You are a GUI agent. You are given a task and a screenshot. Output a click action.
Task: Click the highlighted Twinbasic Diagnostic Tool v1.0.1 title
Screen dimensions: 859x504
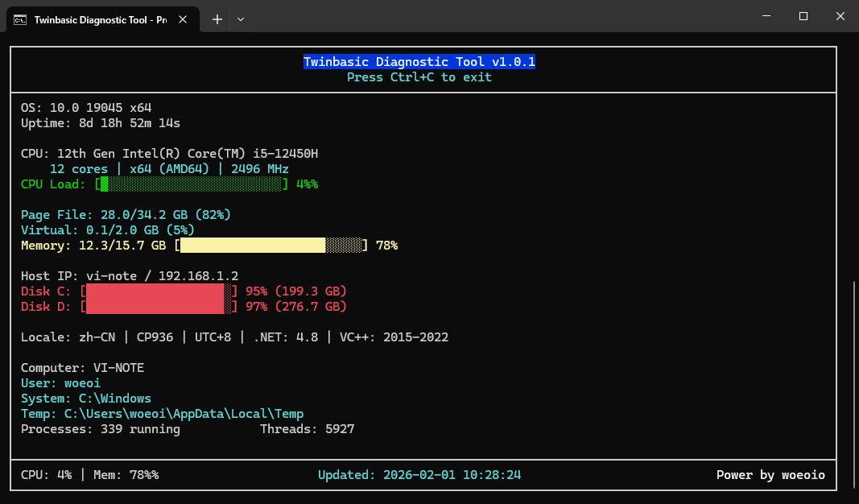click(419, 62)
